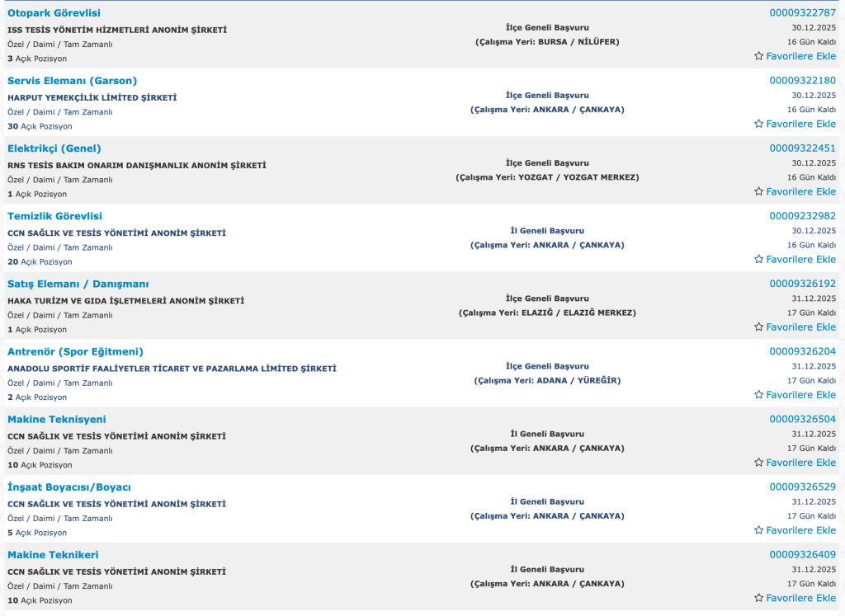The image size is (845, 616).
Task: Open the Elektrikçi (Genel) job posting
Action: coord(54,148)
